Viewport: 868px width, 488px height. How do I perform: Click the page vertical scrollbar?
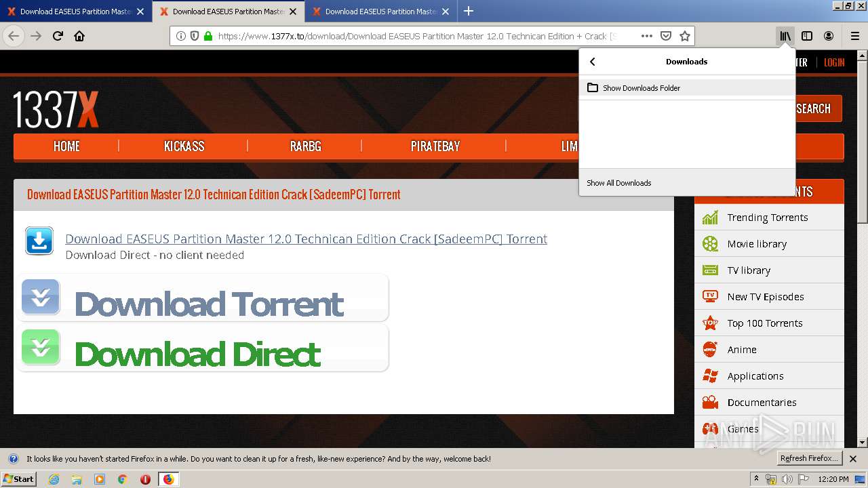[x=863, y=249]
